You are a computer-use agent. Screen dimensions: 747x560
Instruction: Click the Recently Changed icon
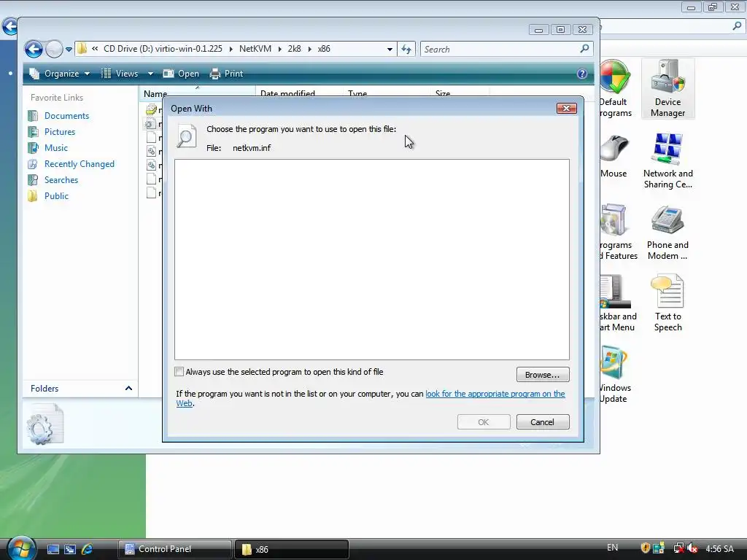coord(33,164)
